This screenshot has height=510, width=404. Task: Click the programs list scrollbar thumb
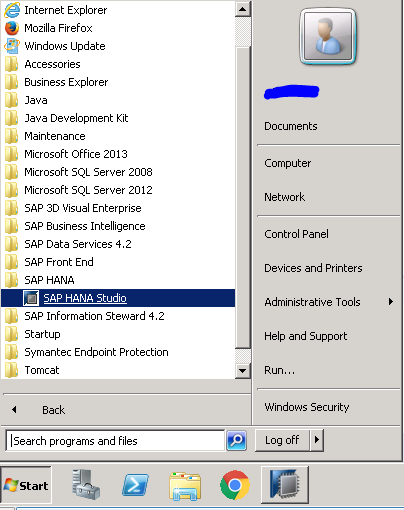[x=243, y=197]
